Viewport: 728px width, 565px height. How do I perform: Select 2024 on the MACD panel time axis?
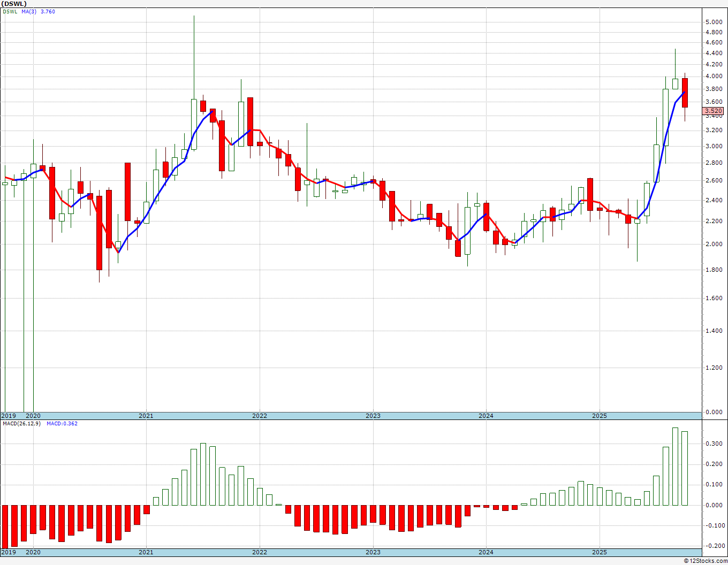[x=486, y=552]
